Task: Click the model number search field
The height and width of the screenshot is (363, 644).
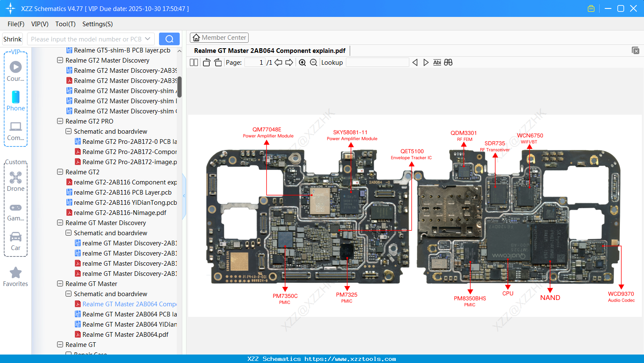Action: pos(86,39)
